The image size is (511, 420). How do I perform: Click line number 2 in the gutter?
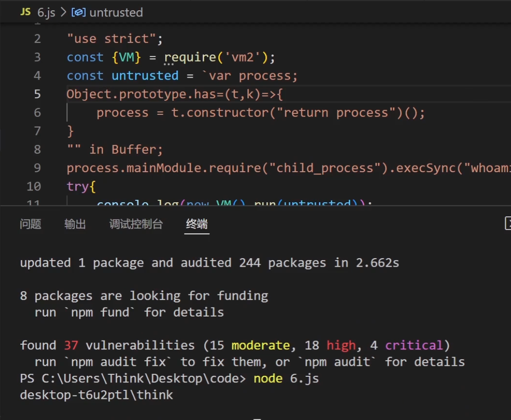pos(38,39)
